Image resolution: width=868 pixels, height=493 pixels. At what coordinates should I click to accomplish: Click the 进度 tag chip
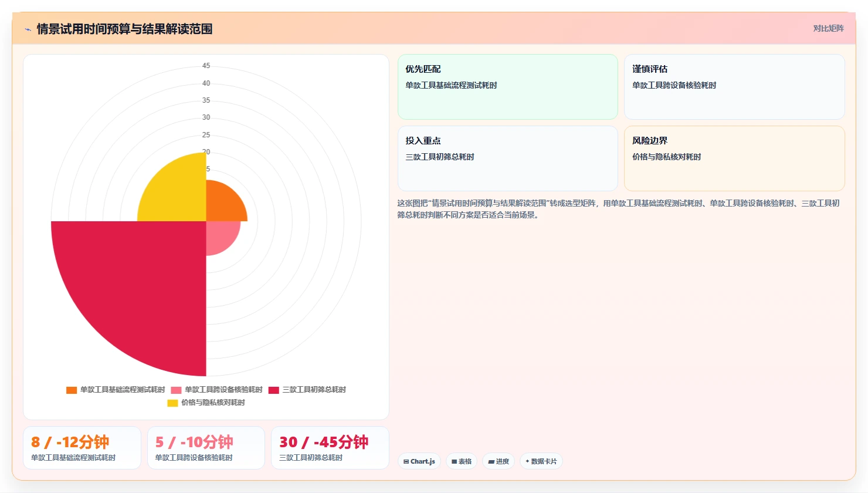[499, 461]
